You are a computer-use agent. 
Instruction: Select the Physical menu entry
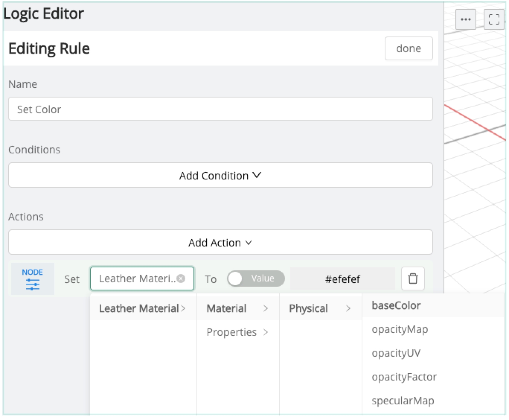pyautogui.click(x=320, y=308)
